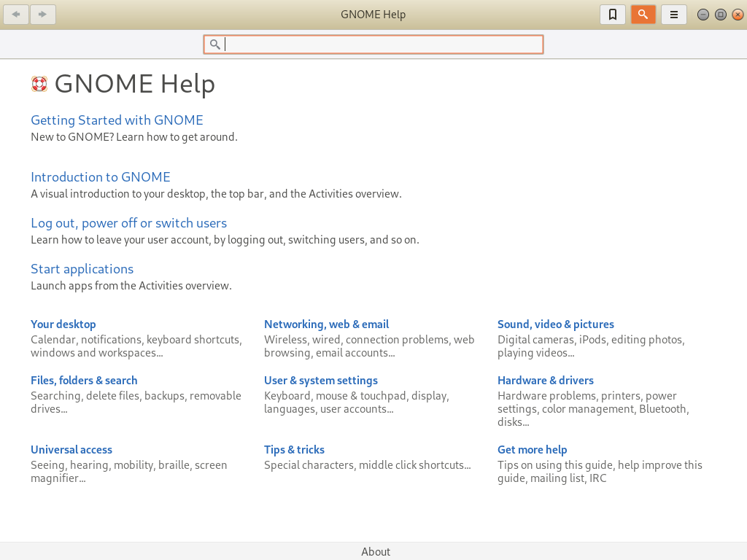Open Networking, web & email topic
Image resolution: width=747 pixels, height=560 pixels.
point(326,324)
